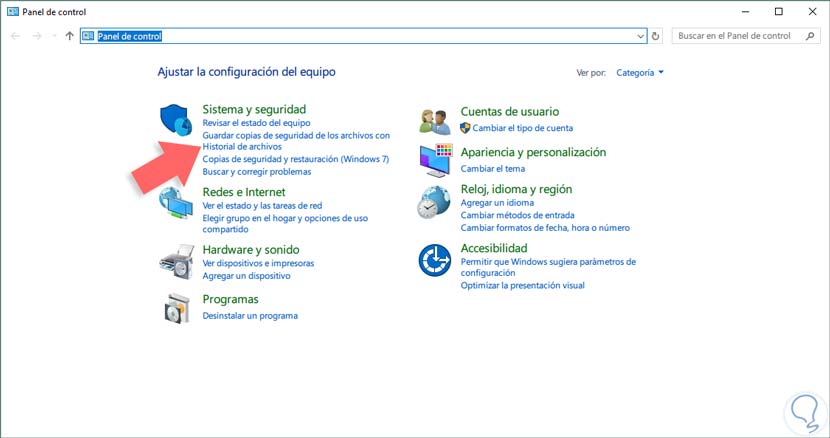Click Cambiar el tipo de cuenta
The width and height of the screenshot is (830, 438).
(x=522, y=128)
